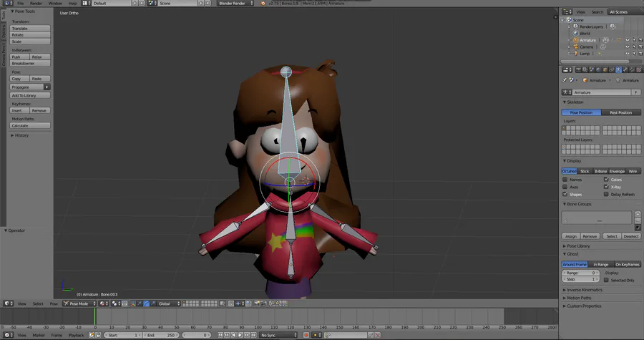Jump to the timeline end frame button

click(253, 335)
